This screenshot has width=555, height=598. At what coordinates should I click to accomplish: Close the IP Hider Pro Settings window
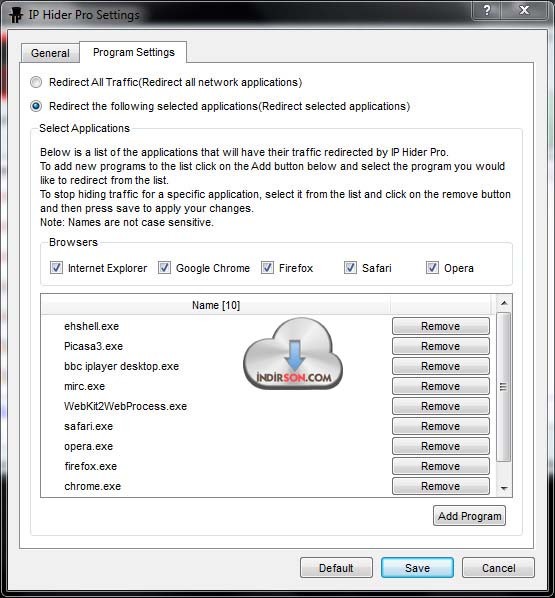click(524, 10)
